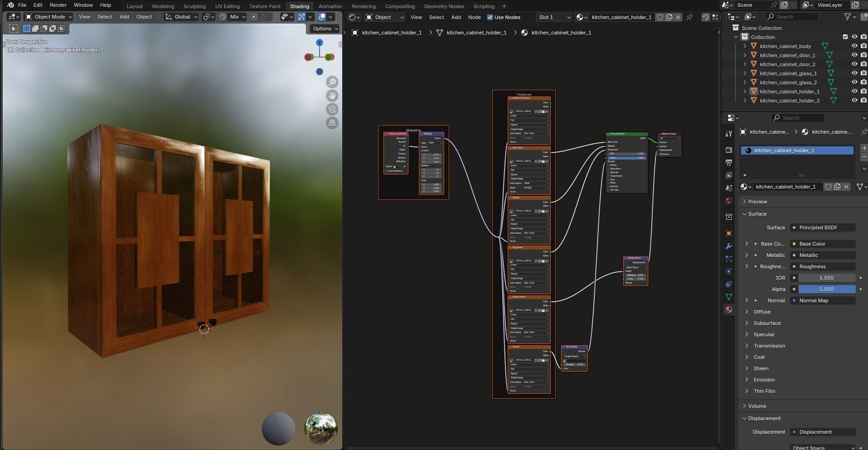
Task: Open the Slot 1 dropdown
Action: pyautogui.click(x=553, y=17)
